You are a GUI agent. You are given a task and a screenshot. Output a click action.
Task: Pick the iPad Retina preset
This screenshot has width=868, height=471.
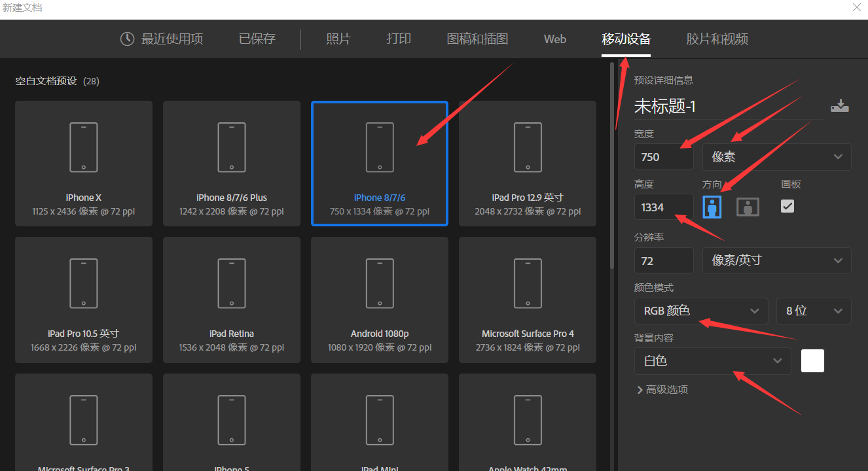(232, 300)
